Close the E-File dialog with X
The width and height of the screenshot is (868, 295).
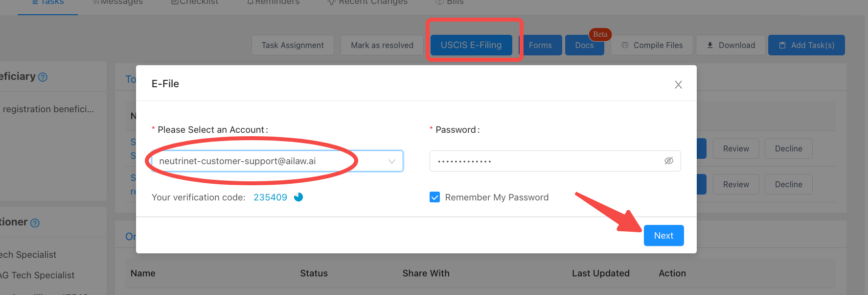pyautogui.click(x=678, y=85)
